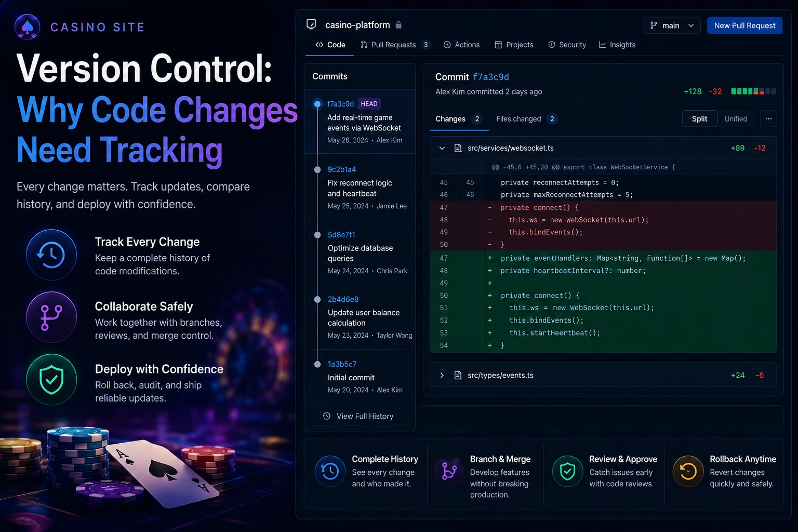This screenshot has width=798, height=532.
Task: Click the New Pull Request button
Action: [744, 25]
